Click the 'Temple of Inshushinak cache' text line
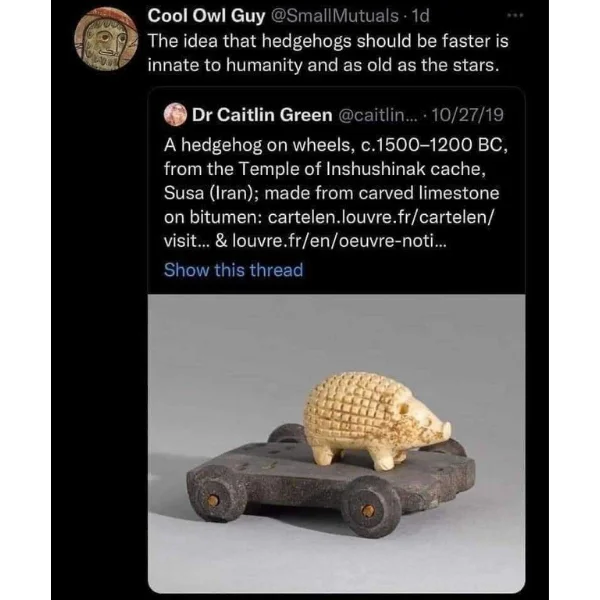Image resolution: width=600 pixels, height=600 pixels. (x=325, y=169)
